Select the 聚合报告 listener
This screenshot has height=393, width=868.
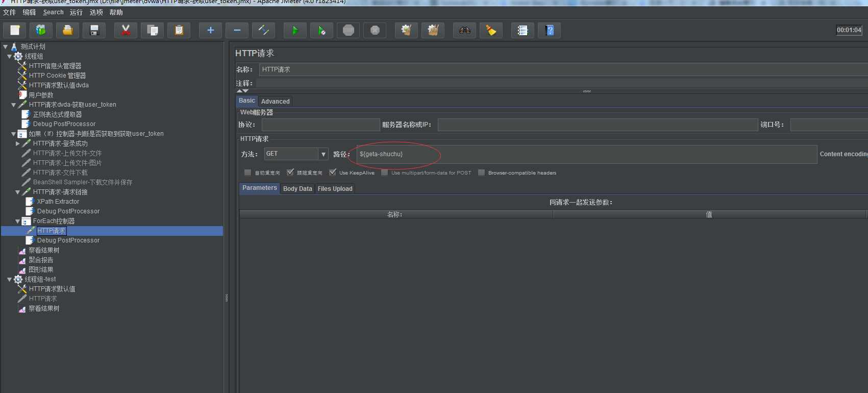(41, 260)
